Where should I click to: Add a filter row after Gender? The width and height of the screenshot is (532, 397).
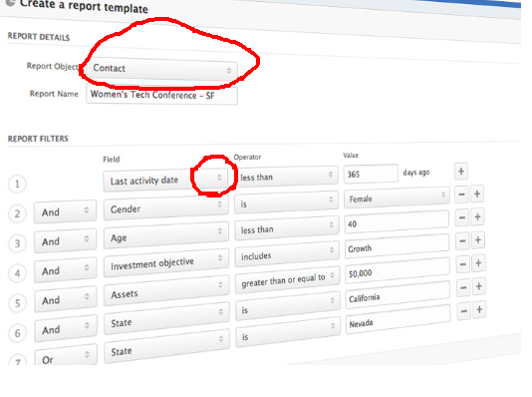pyautogui.click(x=477, y=194)
